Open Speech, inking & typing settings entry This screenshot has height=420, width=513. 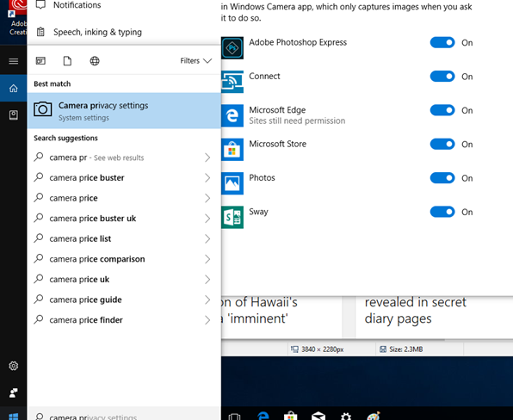97,32
